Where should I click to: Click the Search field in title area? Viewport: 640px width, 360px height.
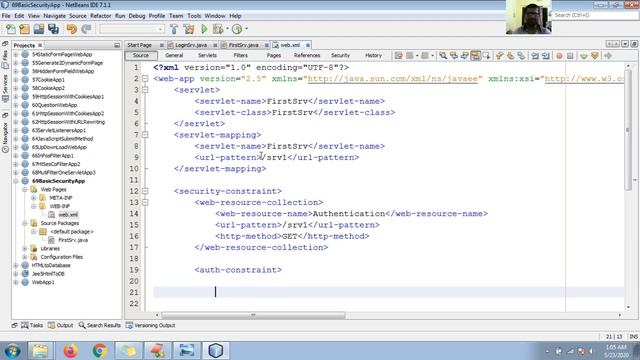pos(594,15)
